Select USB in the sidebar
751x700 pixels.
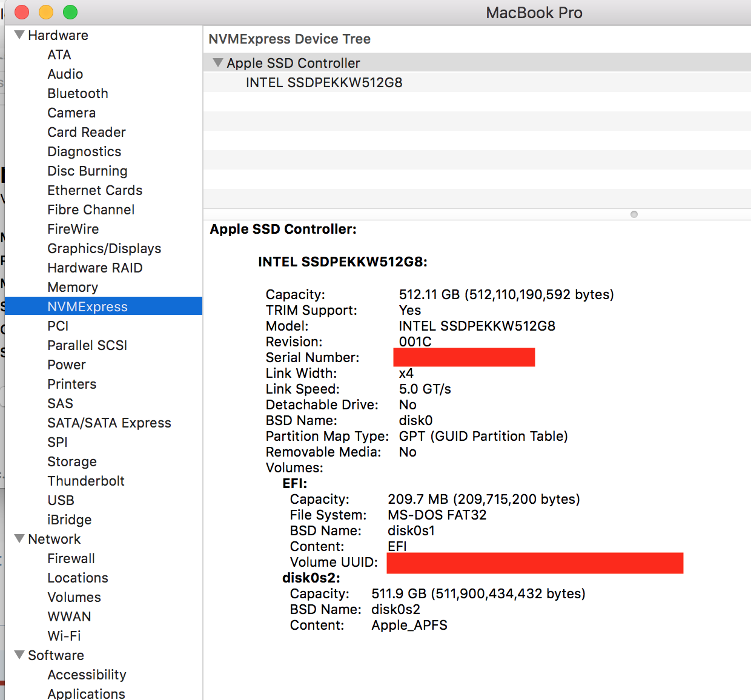pyautogui.click(x=61, y=500)
